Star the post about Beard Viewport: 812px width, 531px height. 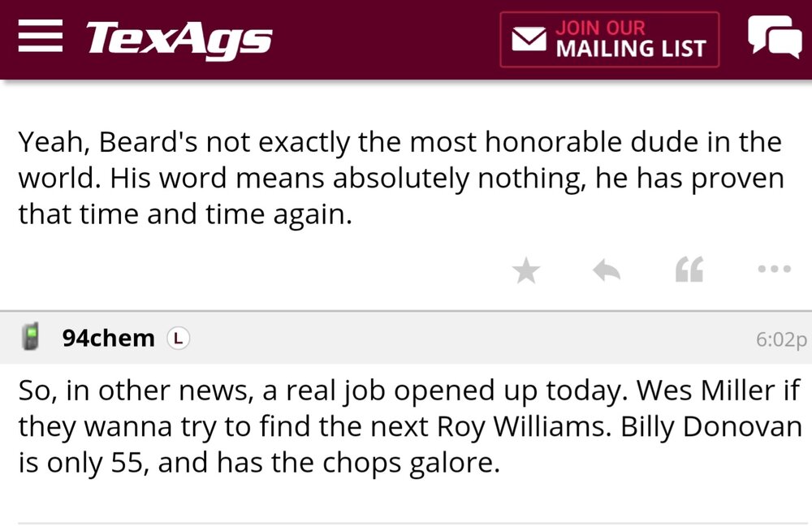point(527,271)
